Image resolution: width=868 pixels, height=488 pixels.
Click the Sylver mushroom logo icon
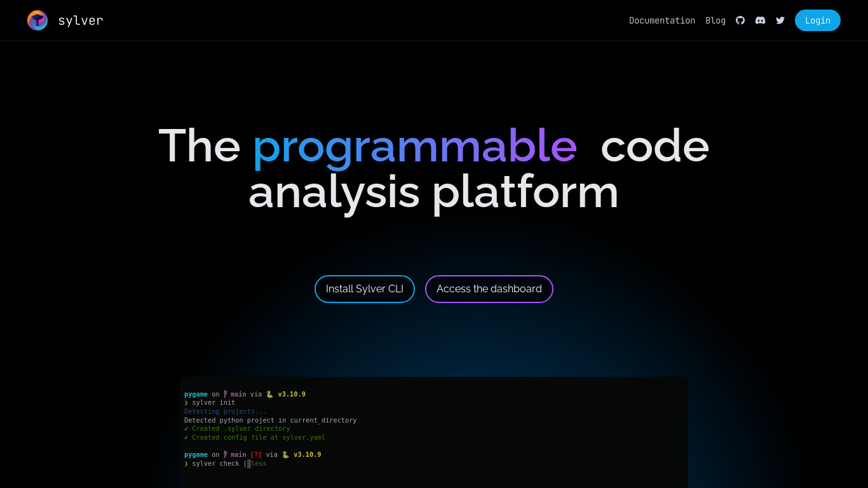click(37, 20)
